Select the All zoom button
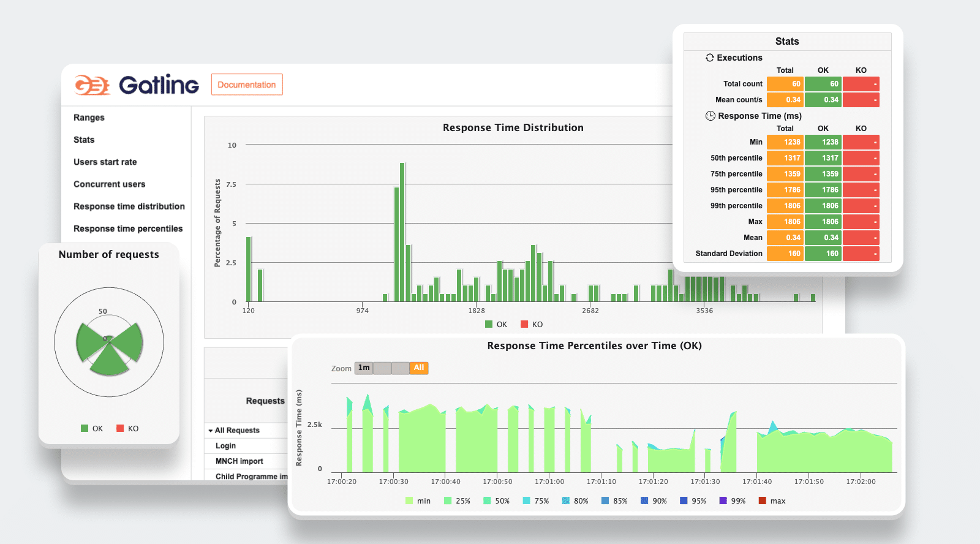 tap(419, 368)
